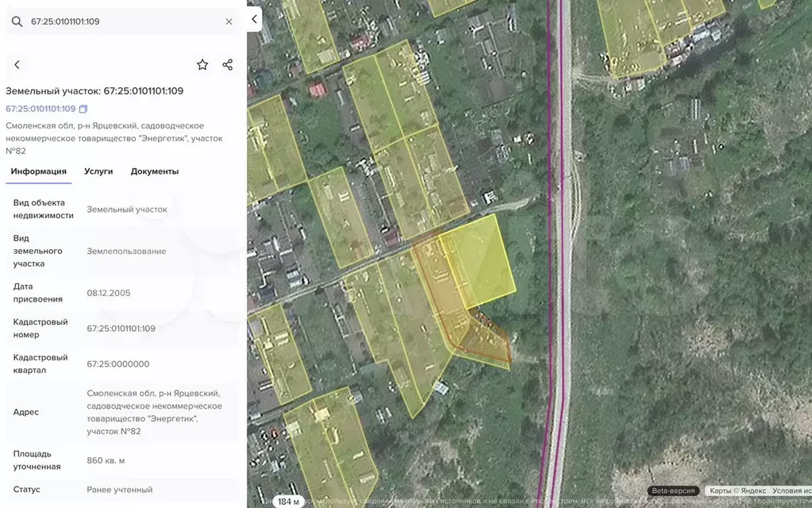The width and height of the screenshot is (812, 508).
Task: Clear the search field with X
Action: [229, 21]
